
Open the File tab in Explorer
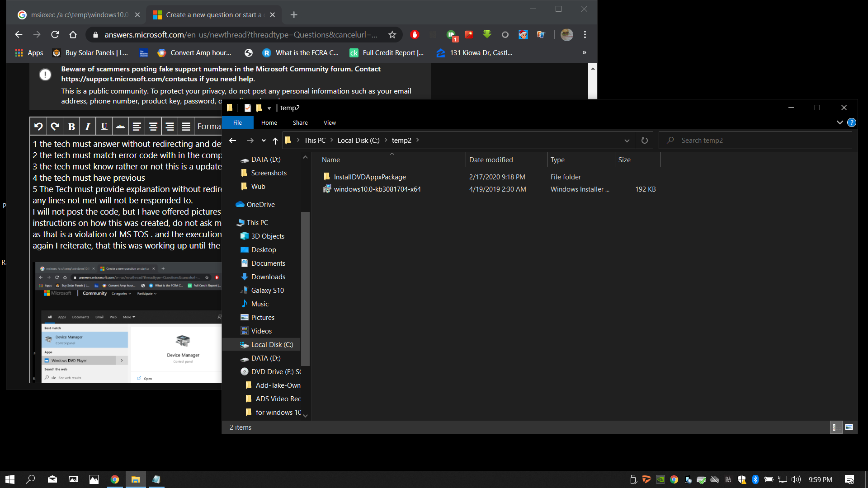237,123
